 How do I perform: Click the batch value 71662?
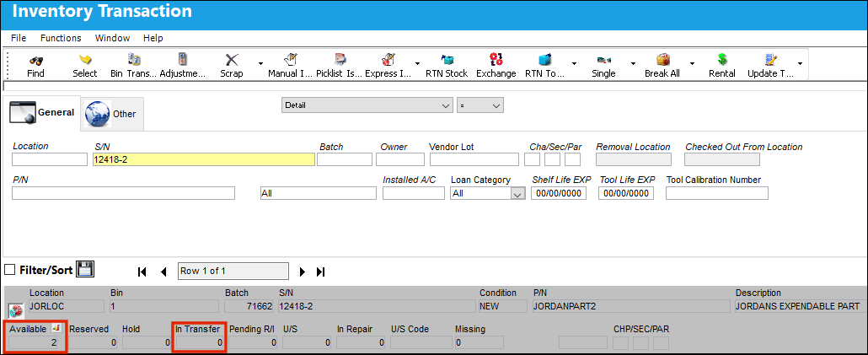(249, 306)
